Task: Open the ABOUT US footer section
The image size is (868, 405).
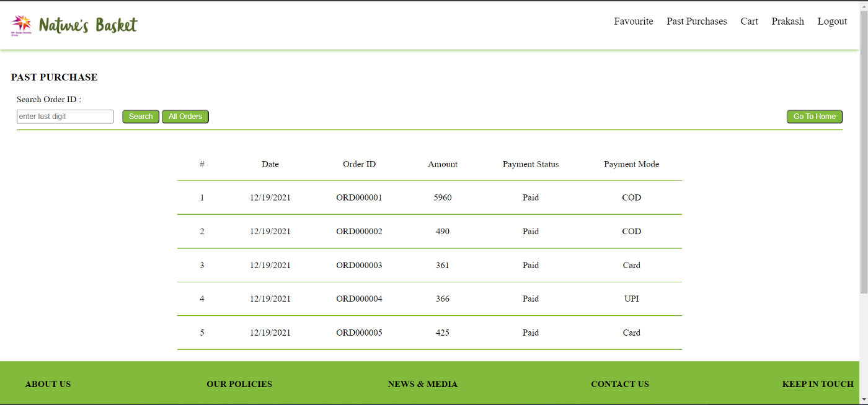Action: 48,384
